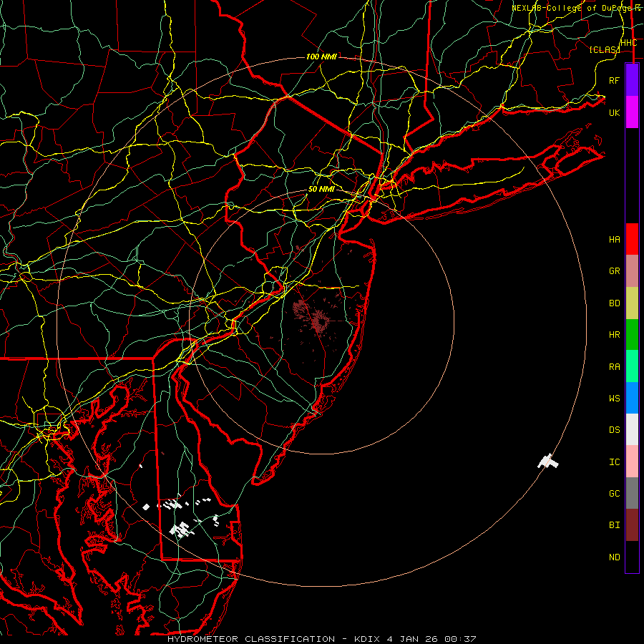Click the GR legend label

click(614, 271)
